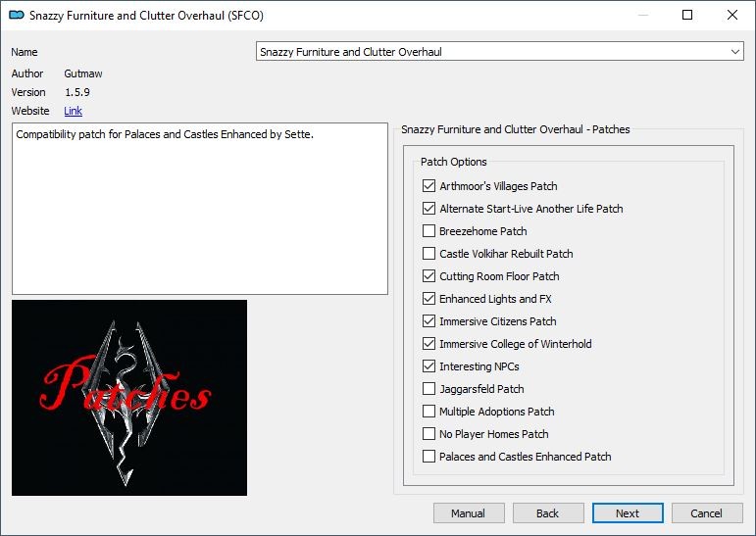
Task: Proceed with the Next button
Action: [x=628, y=513]
